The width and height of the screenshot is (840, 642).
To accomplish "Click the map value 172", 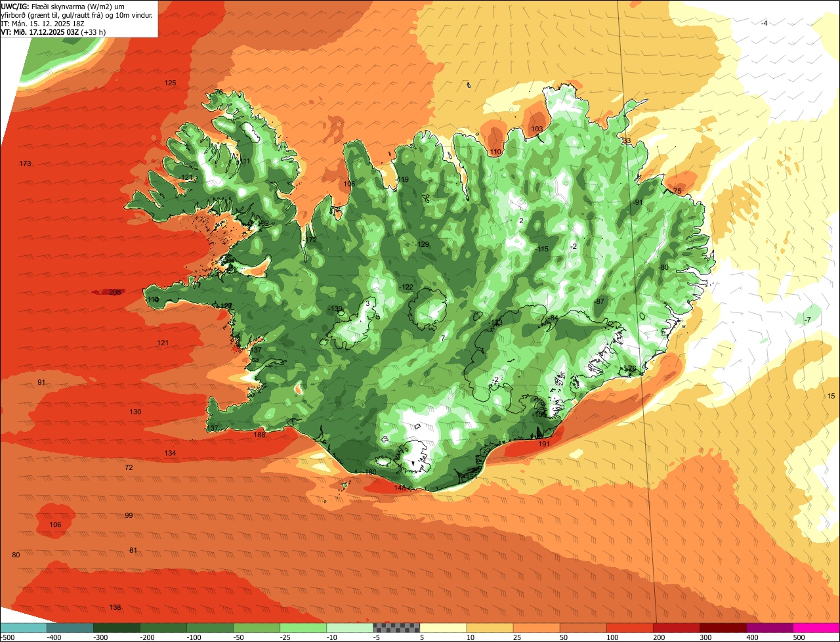I will coord(311,240).
